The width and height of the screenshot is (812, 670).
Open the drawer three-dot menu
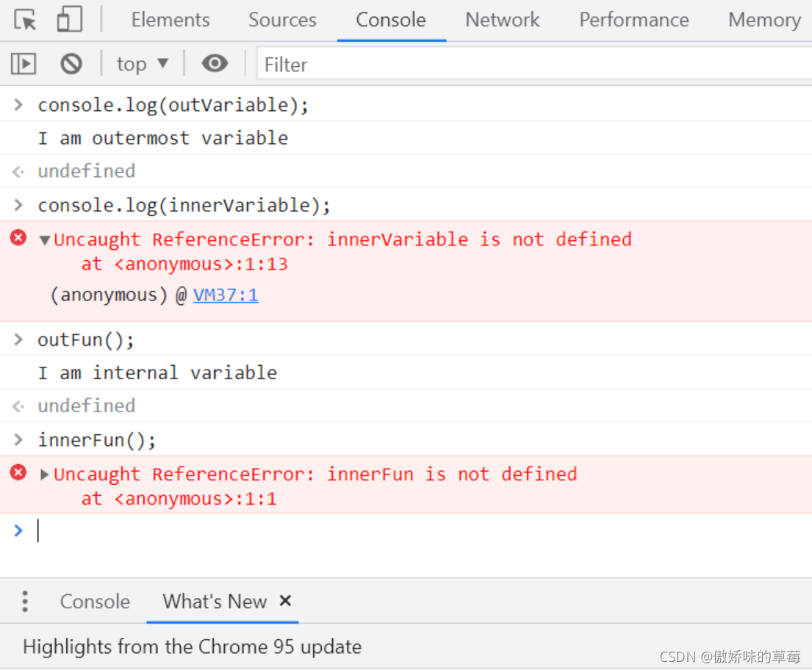(x=25, y=601)
